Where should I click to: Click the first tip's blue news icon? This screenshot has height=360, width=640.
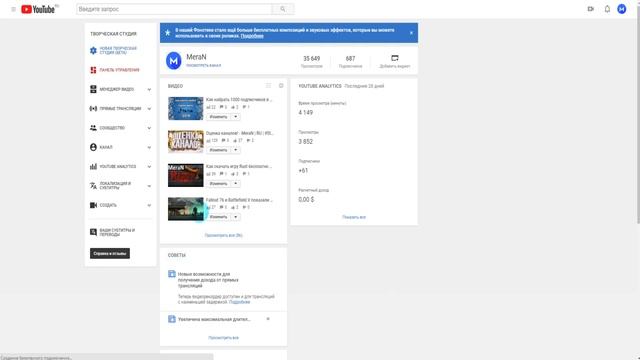click(x=172, y=274)
